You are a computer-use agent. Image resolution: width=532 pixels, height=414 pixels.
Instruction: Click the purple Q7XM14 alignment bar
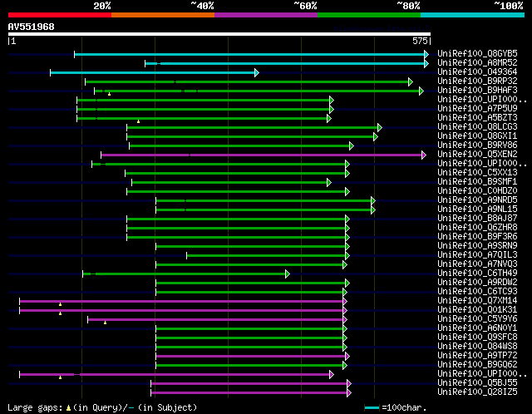coord(181,301)
